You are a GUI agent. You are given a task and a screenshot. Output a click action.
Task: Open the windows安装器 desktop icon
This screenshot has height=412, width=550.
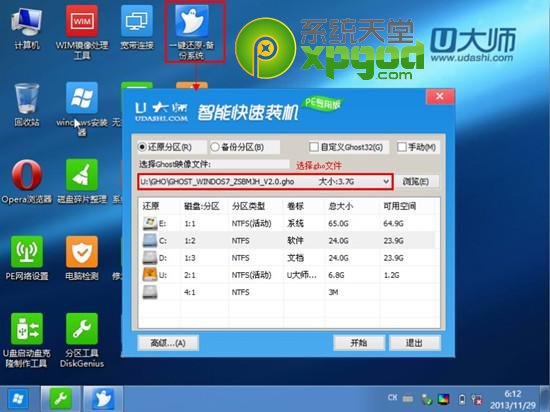coord(82,109)
